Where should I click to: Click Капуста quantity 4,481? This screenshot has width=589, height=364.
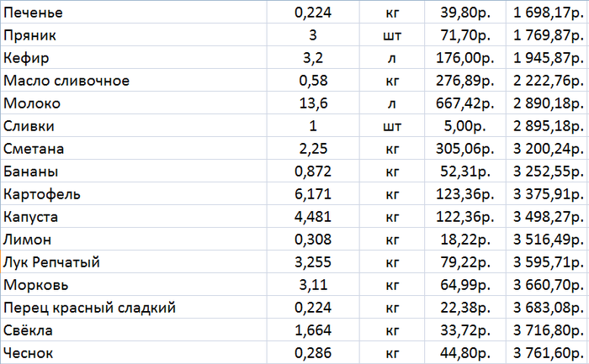[312, 218]
